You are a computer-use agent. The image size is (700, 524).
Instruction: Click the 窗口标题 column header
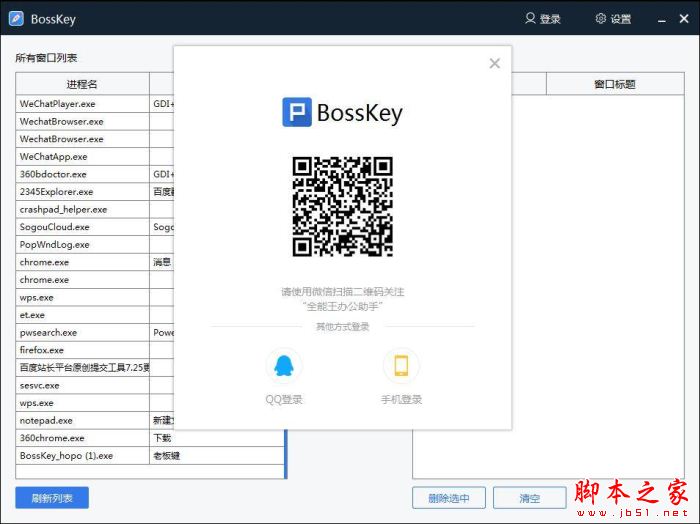click(615, 84)
